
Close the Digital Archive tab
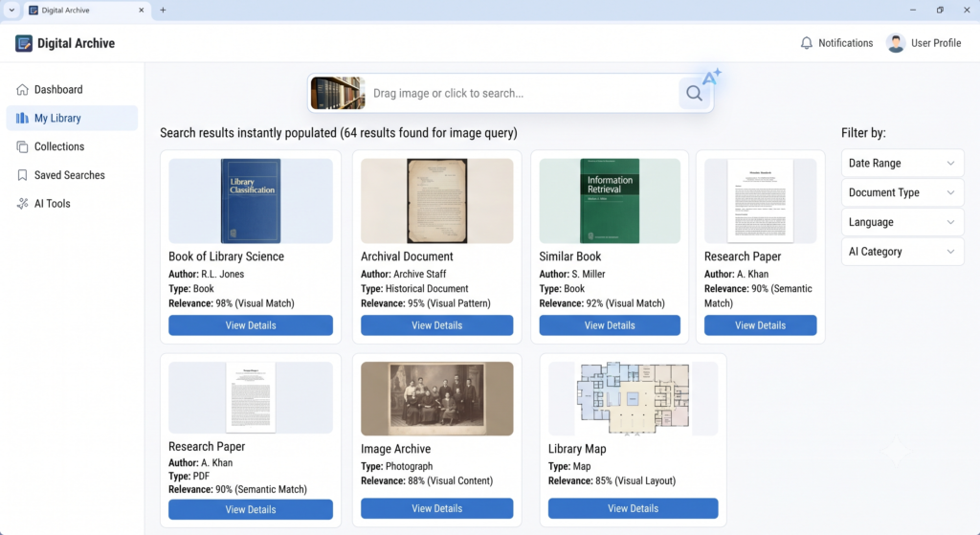click(x=142, y=10)
